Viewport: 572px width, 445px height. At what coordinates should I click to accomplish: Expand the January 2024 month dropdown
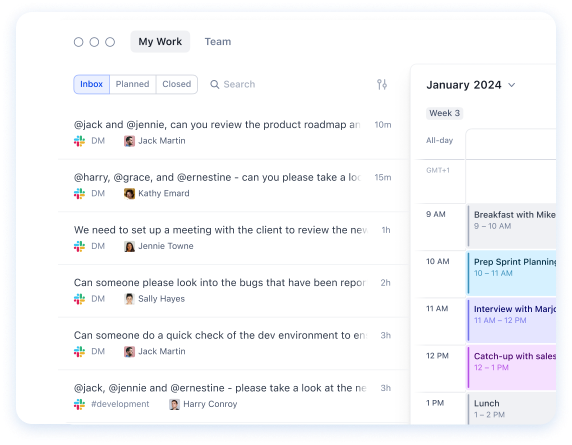click(511, 85)
